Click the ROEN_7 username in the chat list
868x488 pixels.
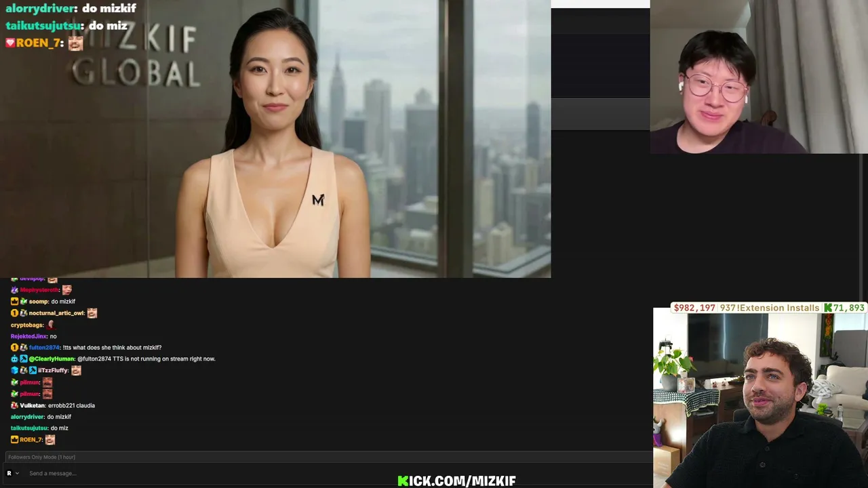click(x=31, y=440)
